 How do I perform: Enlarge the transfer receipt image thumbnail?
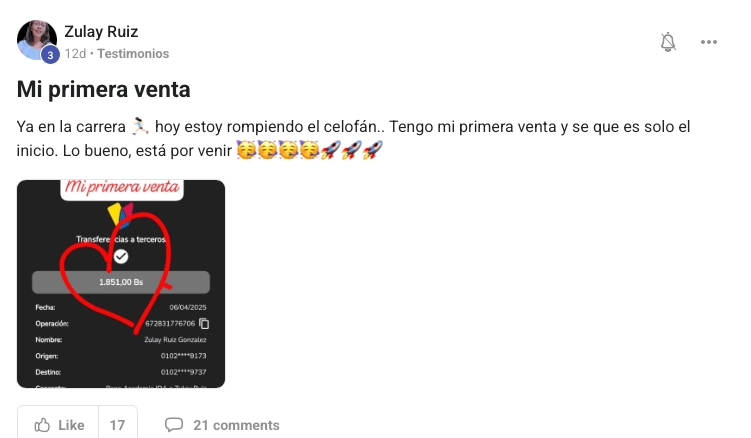[121, 284]
